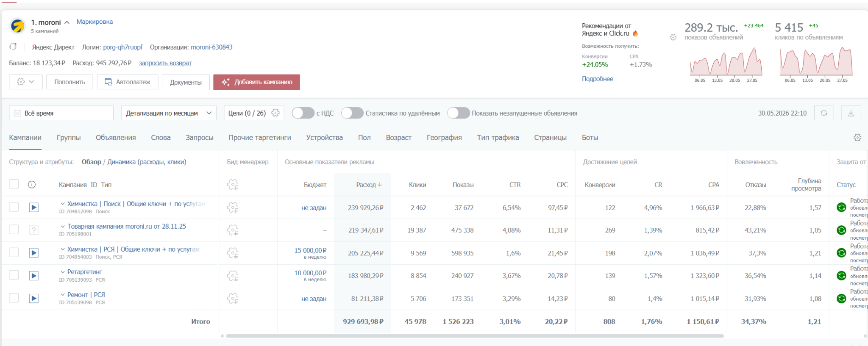Toggle the с НДС switch
868x346 pixels.
pyautogui.click(x=303, y=113)
